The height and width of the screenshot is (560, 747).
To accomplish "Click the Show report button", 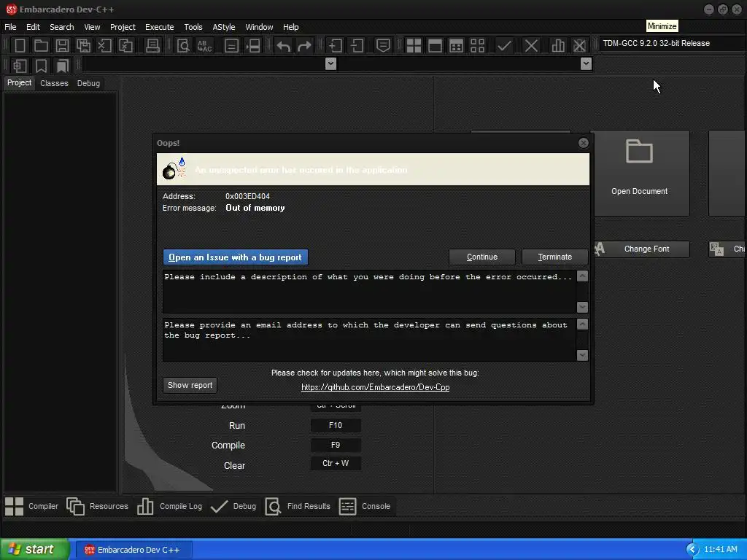I will point(190,385).
